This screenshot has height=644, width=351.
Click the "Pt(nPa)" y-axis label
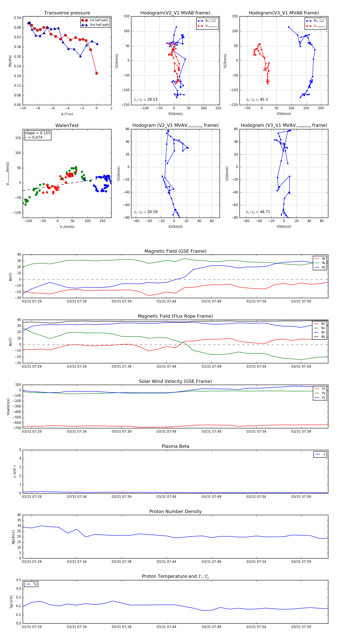tap(10, 61)
